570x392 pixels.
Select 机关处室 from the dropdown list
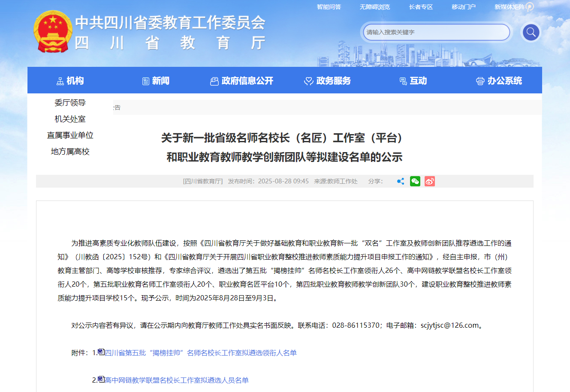[70, 119]
